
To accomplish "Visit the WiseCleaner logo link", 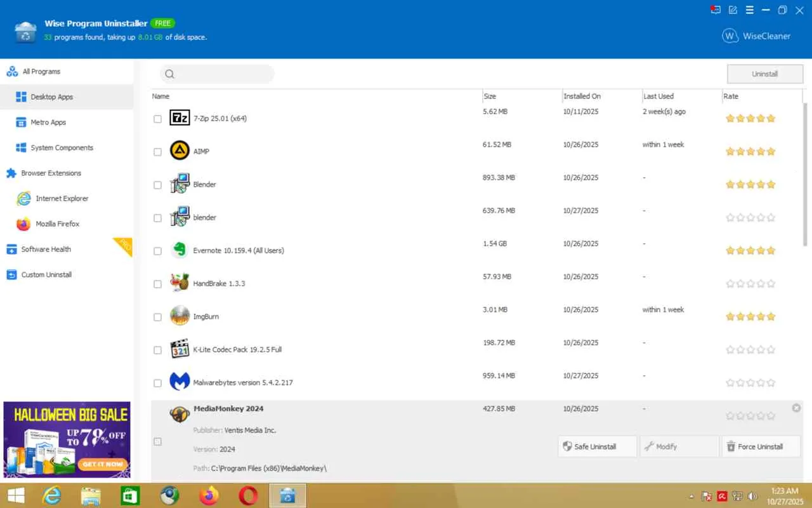I will tap(756, 36).
